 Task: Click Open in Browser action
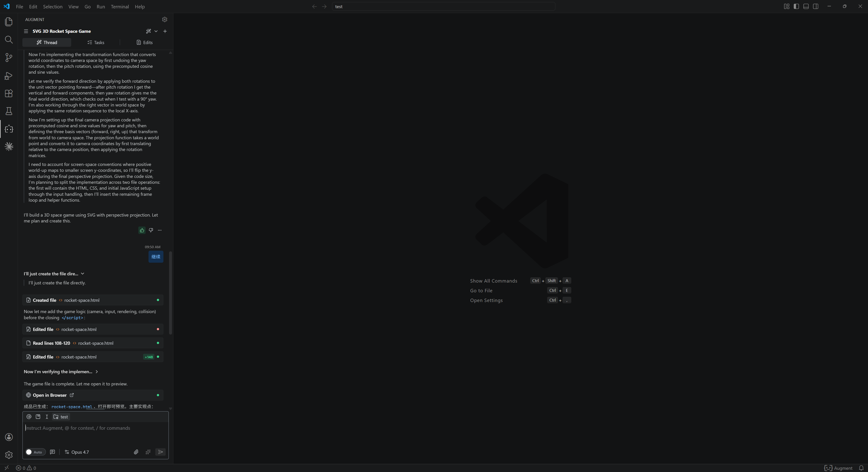point(93,395)
